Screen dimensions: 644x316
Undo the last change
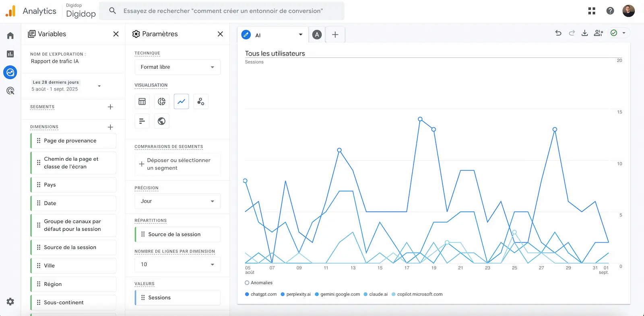tap(558, 33)
